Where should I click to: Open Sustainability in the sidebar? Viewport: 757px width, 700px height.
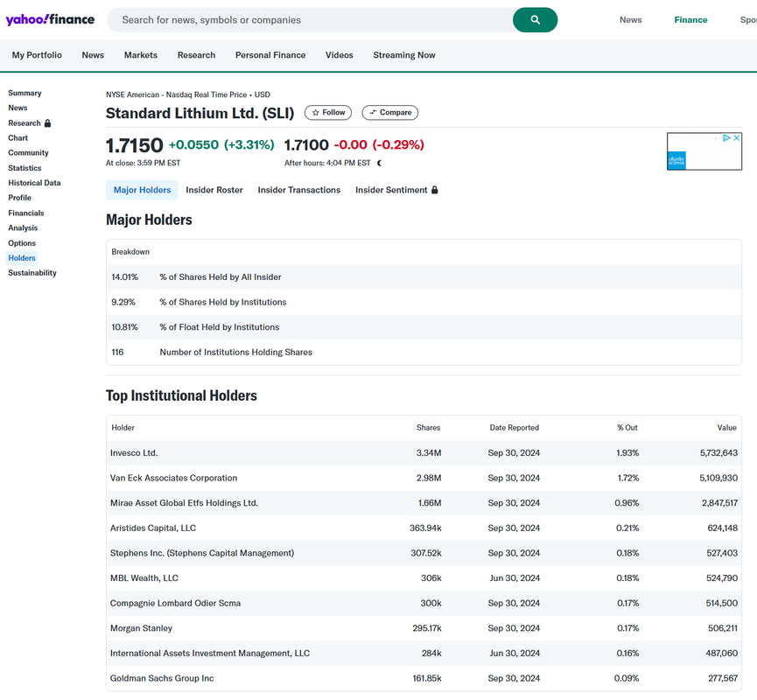pyautogui.click(x=32, y=273)
